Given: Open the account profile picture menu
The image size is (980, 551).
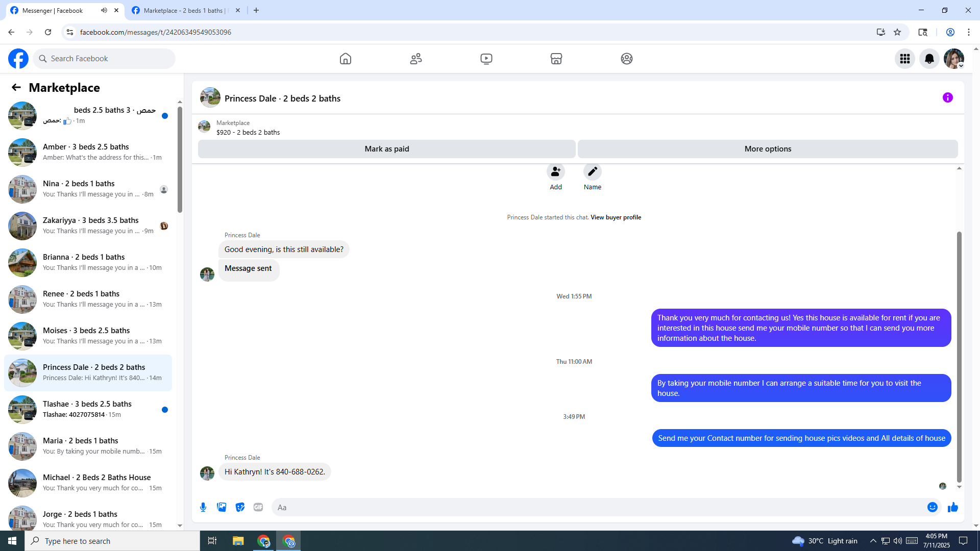Looking at the screenshot, I should (954, 59).
